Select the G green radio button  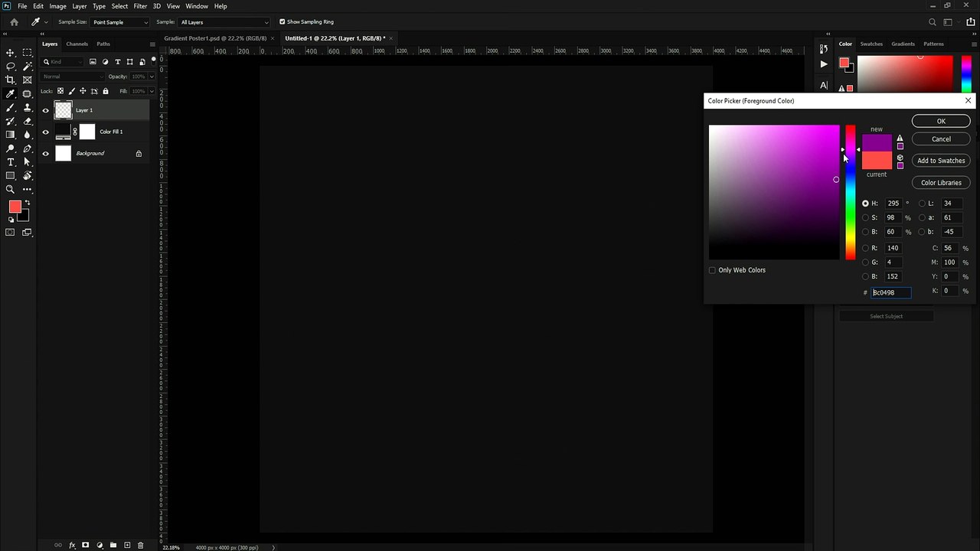865,262
